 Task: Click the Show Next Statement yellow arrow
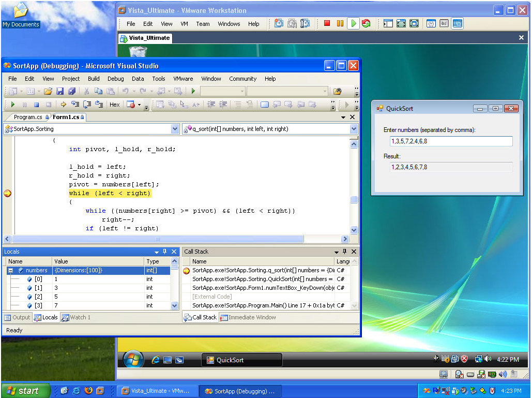(x=63, y=105)
